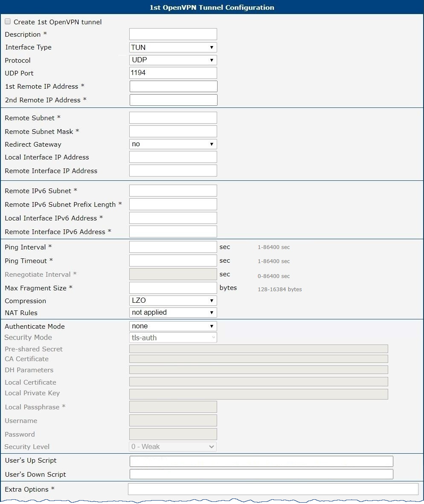This screenshot has height=504, width=424.
Task: Focus the Remote Subnet input field
Action: pos(173,118)
